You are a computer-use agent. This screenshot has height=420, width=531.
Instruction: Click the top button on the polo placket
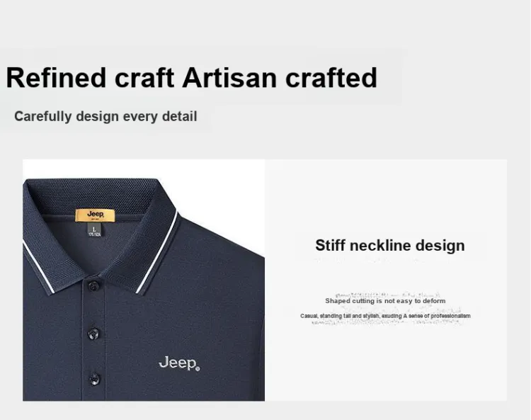click(93, 285)
